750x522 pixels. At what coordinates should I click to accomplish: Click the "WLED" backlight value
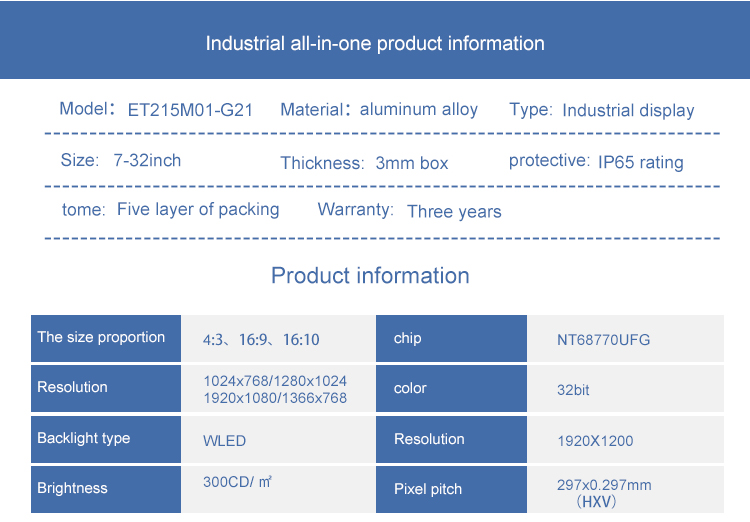click(224, 440)
